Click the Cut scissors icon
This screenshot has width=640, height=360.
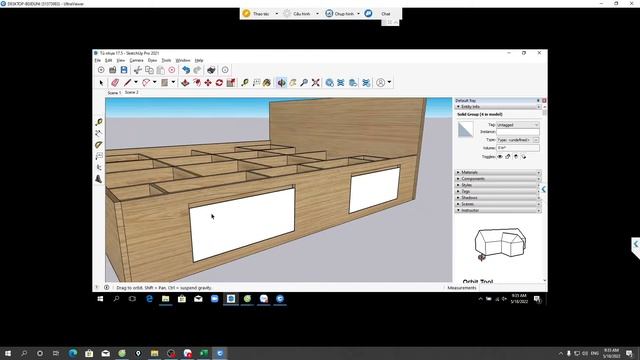click(138, 70)
